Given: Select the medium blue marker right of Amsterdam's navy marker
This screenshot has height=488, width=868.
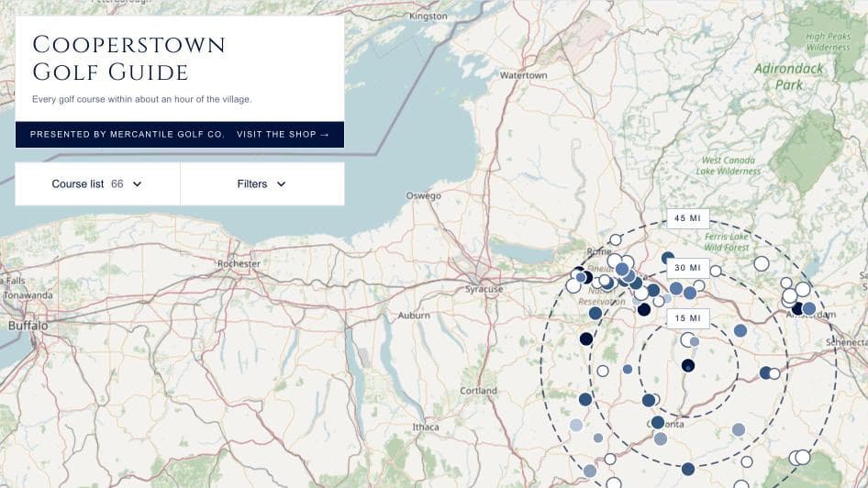Looking at the screenshot, I should [808, 309].
